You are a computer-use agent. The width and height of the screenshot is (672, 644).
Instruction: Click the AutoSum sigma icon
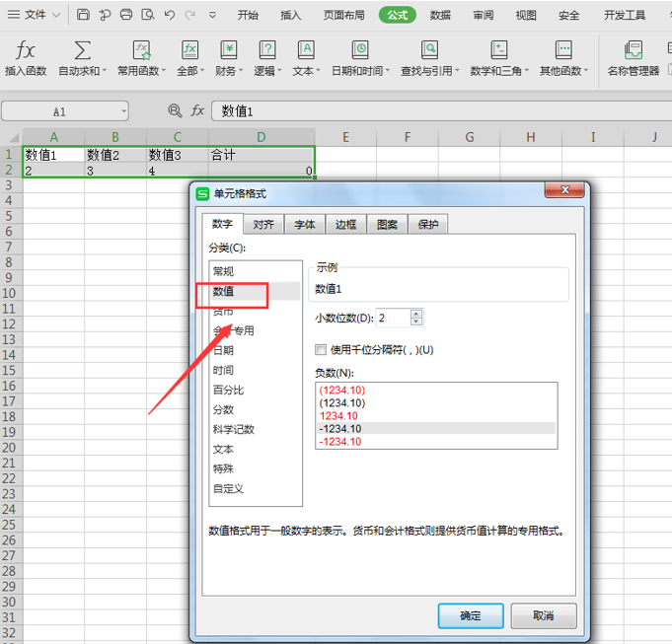82,50
